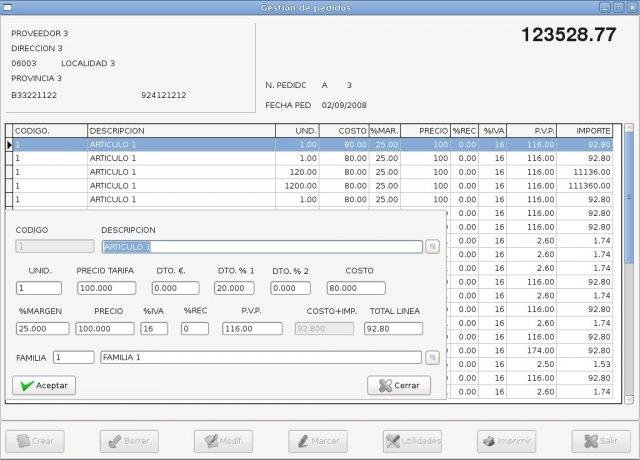Click the COSTO field showing 80.000
This screenshot has height=460, width=640.
click(x=356, y=288)
